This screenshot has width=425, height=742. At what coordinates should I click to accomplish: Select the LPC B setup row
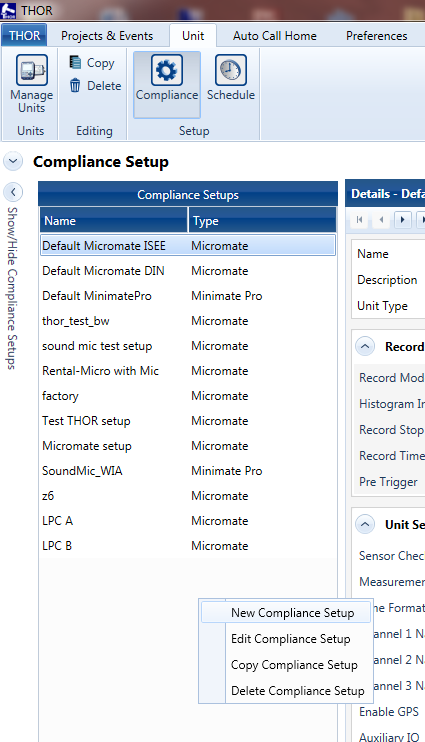tap(188, 546)
